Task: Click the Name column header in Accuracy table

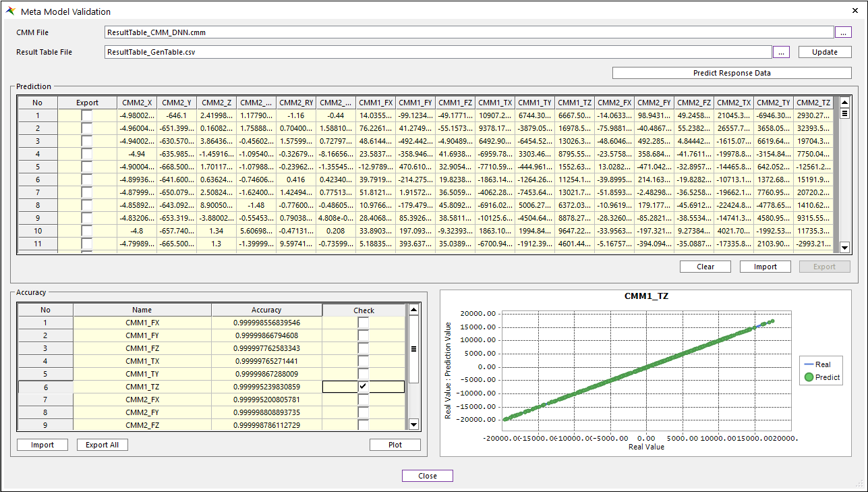Action: point(142,310)
